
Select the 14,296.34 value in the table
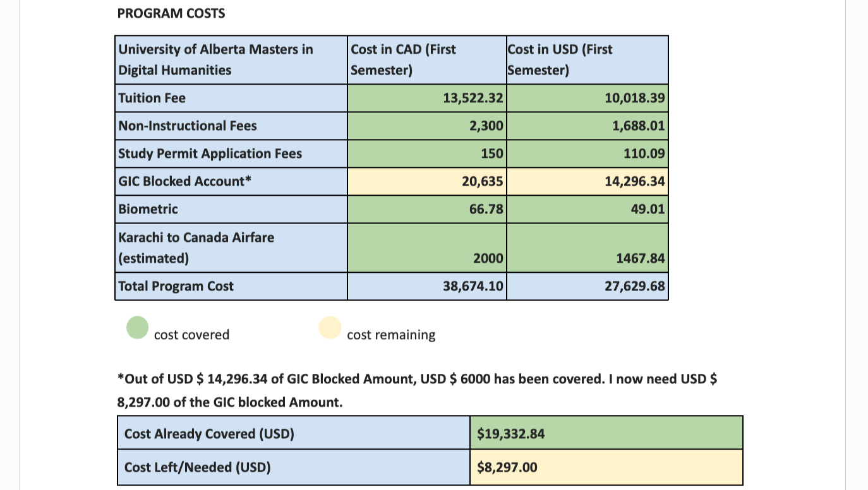pos(635,181)
